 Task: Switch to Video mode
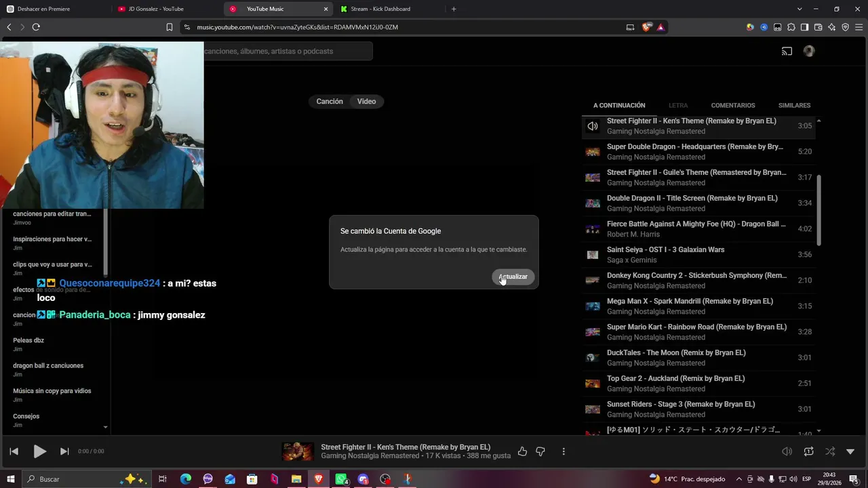pyautogui.click(x=367, y=102)
